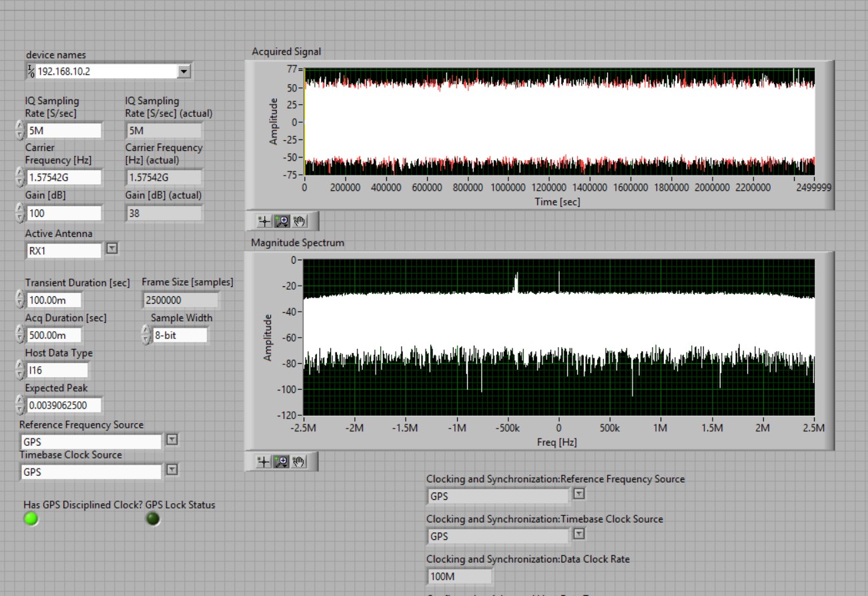The height and width of the screenshot is (596, 868).
Task: Select cursor movement tool under Magnitude Spectrum graph
Action: pos(264,461)
